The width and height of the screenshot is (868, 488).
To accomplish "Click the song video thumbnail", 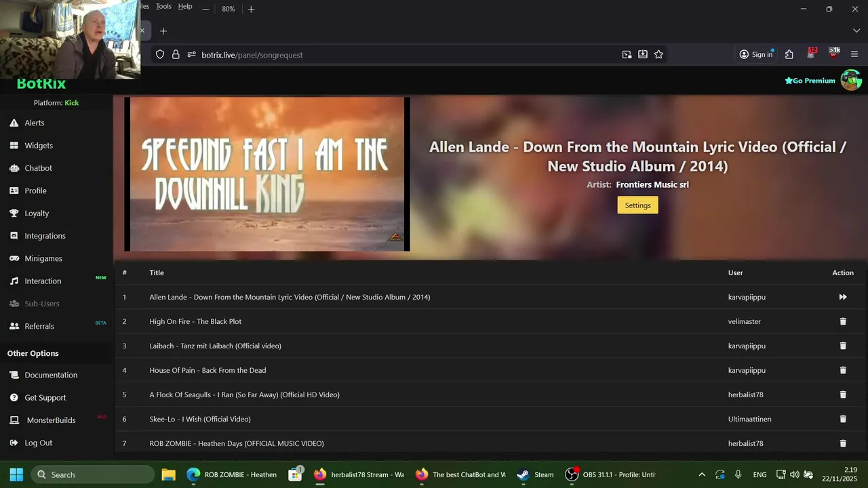I will [x=267, y=174].
